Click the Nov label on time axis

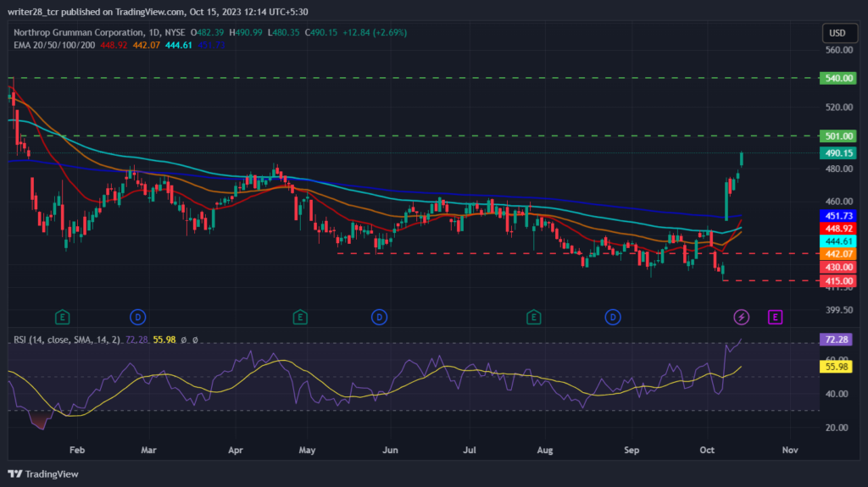[x=790, y=450]
